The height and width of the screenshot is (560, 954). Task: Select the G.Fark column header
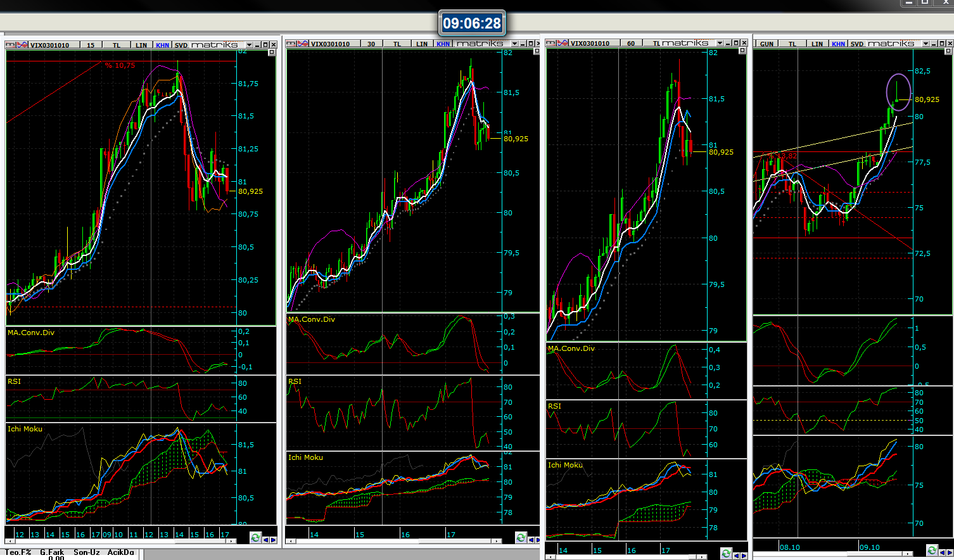click(x=52, y=552)
